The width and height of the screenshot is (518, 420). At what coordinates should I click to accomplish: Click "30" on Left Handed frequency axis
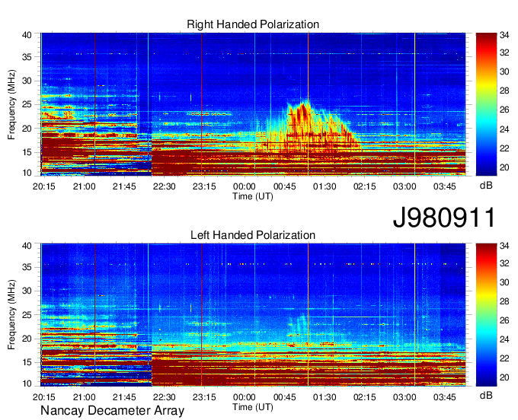(x=27, y=291)
